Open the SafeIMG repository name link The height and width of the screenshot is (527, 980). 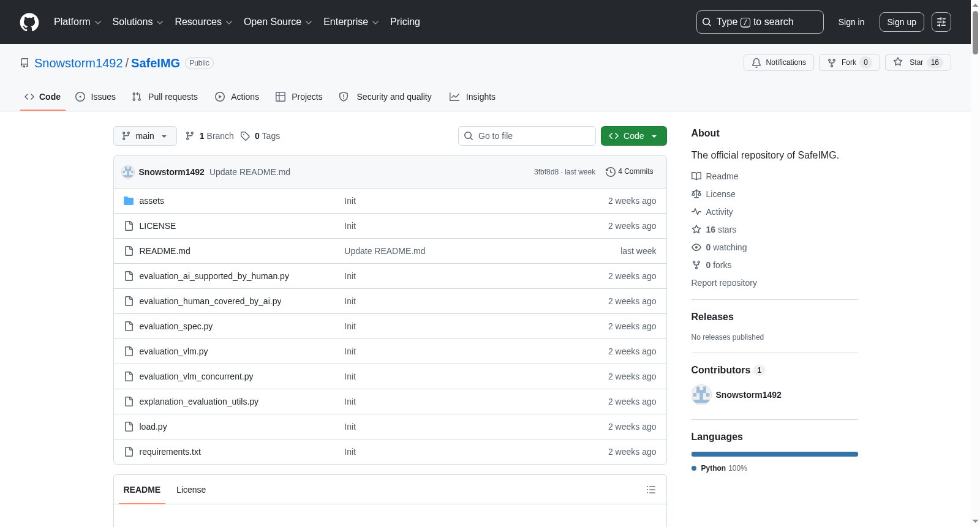(156, 63)
